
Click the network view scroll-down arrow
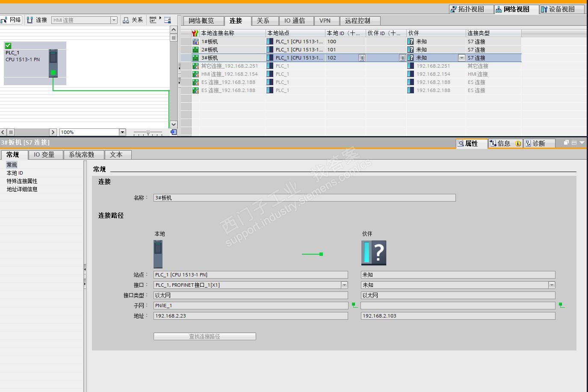point(173,124)
